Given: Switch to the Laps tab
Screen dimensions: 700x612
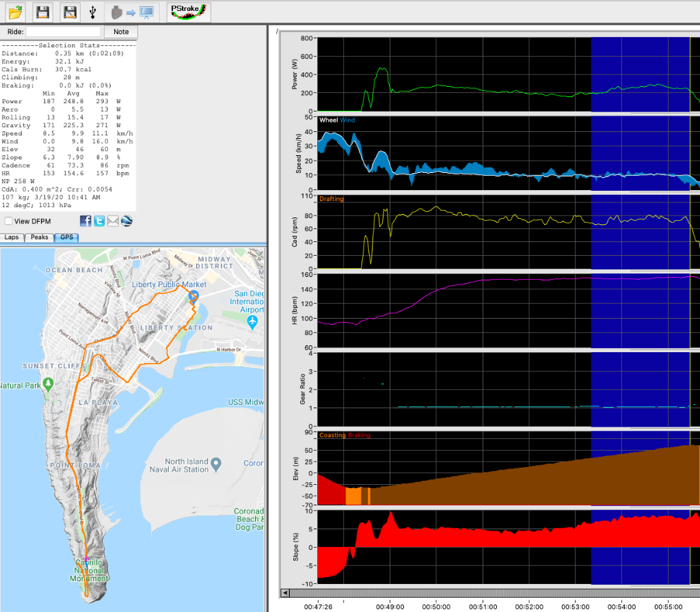Looking at the screenshot, I should (x=11, y=237).
